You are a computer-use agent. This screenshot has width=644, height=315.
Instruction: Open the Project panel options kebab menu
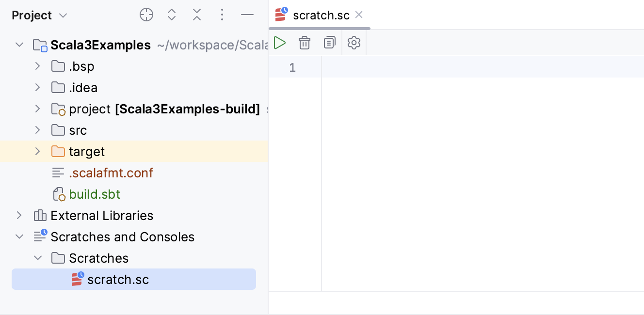[x=222, y=15]
